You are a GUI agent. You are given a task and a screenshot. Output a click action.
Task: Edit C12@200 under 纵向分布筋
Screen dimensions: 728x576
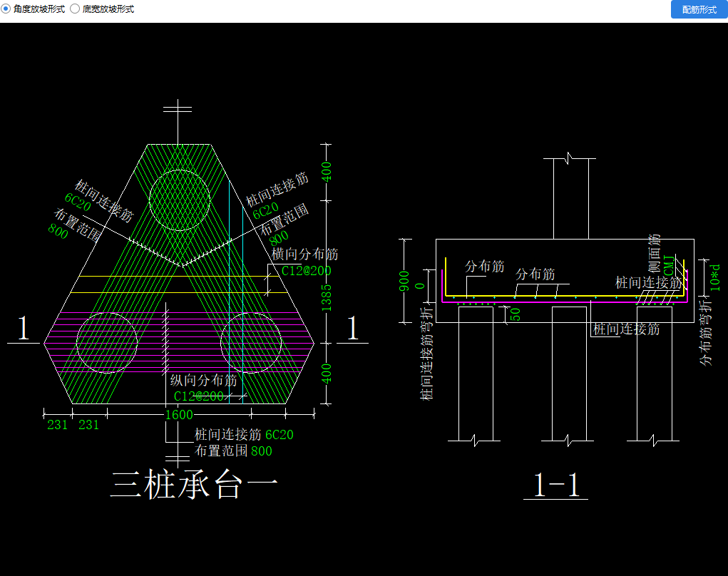pos(199,396)
